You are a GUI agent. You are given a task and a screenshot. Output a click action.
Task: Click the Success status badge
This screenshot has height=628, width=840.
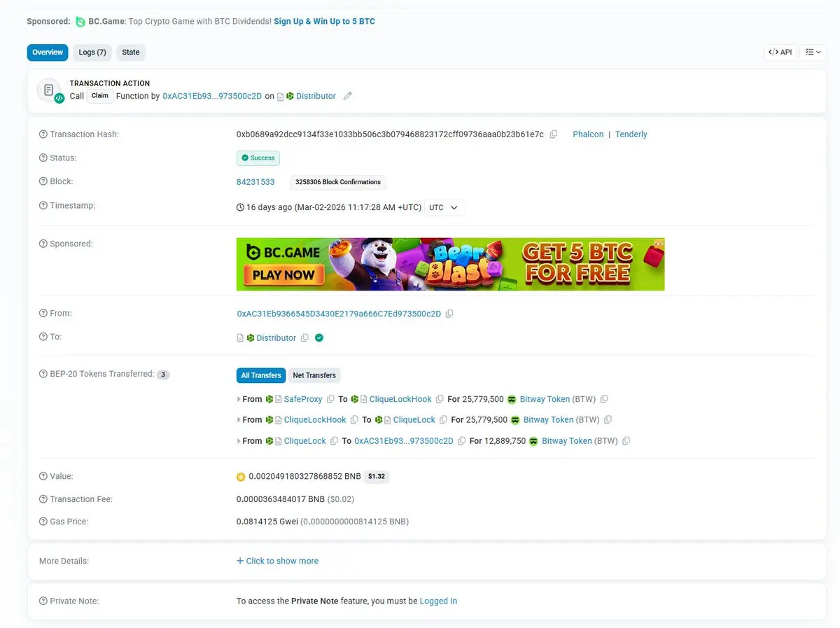coord(258,158)
